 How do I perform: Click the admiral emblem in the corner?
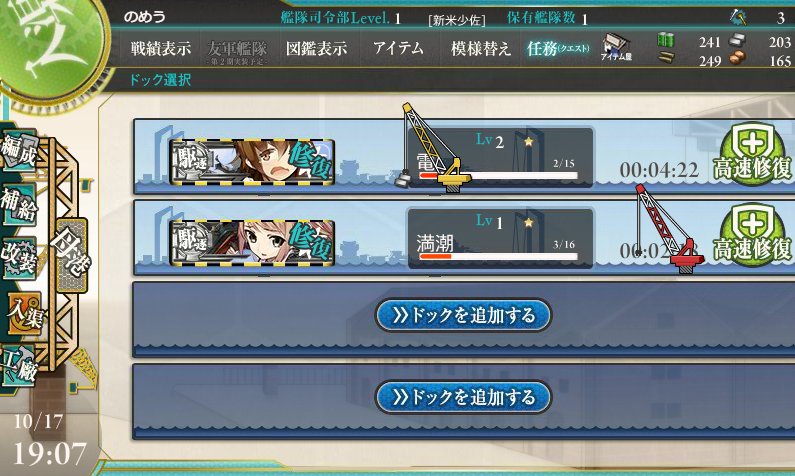coord(51,46)
